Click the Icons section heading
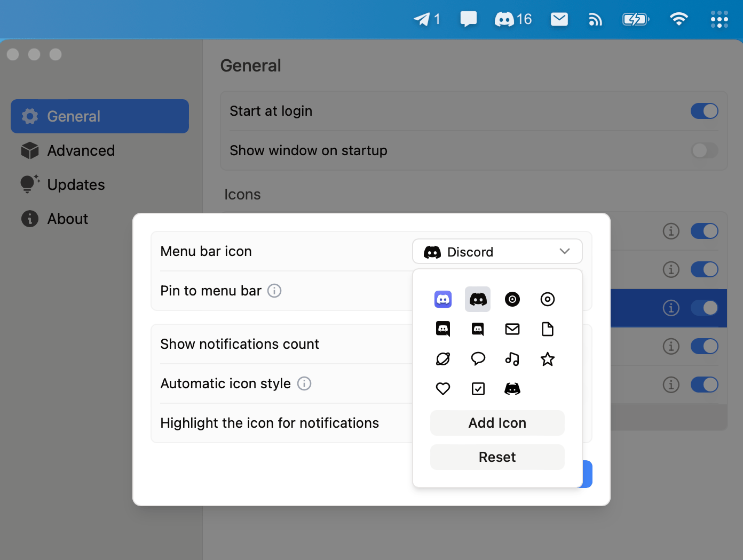 [242, 194]
